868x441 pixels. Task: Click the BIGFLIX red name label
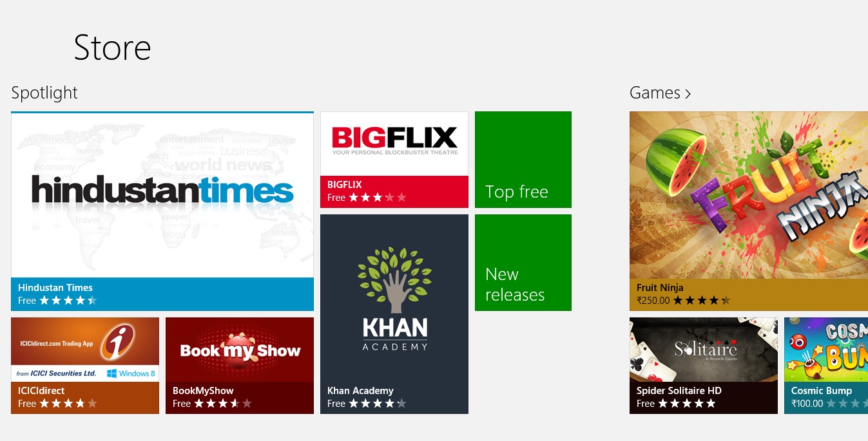coord(345,185)
